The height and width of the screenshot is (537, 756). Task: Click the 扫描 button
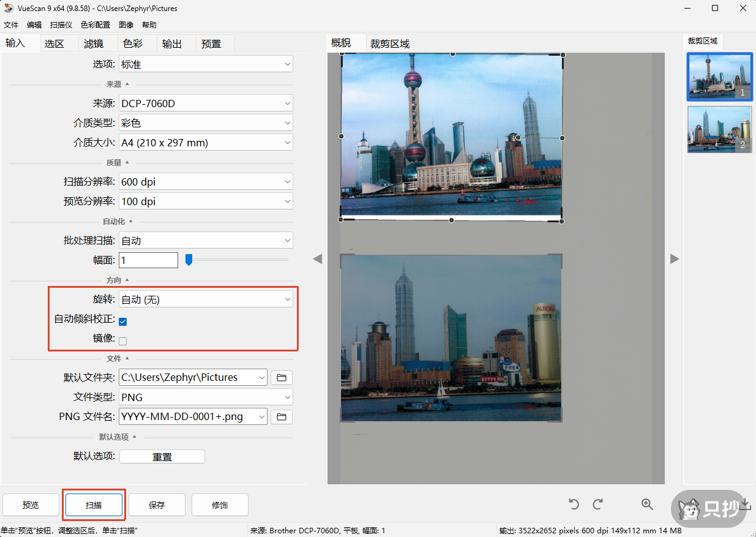pyautogui.click(x=94, y=505)
